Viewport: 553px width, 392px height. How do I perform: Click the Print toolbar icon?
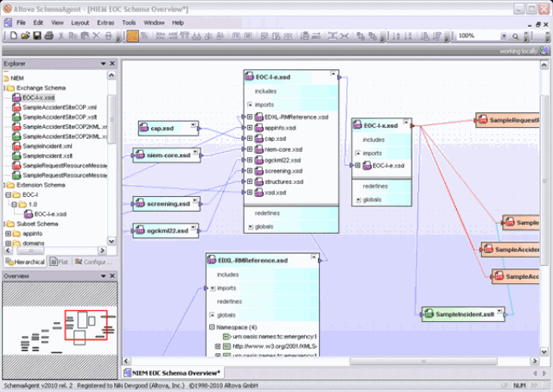click(49, 35)
